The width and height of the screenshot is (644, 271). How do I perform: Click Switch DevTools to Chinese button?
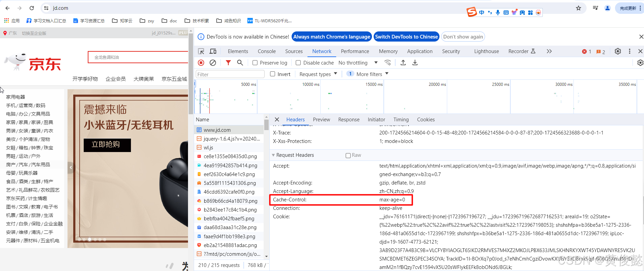click(406, 37)
